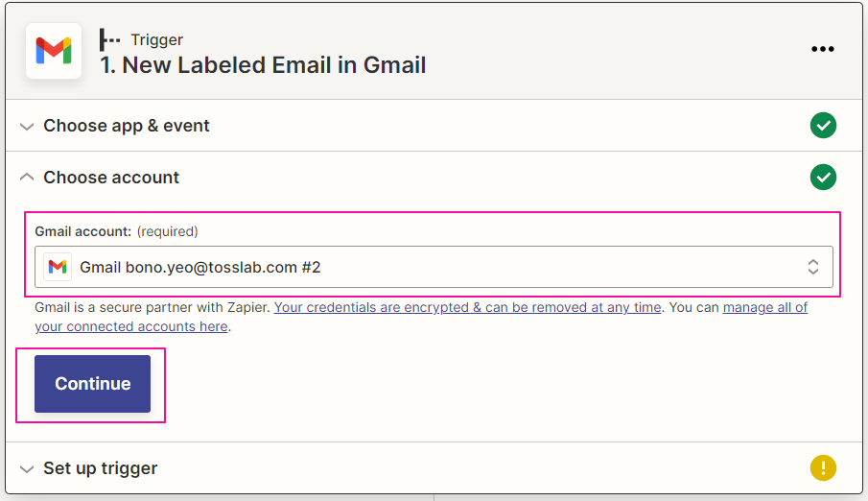Click the Gmail logo in step header
Screen dimensions: 868x501
53,51
